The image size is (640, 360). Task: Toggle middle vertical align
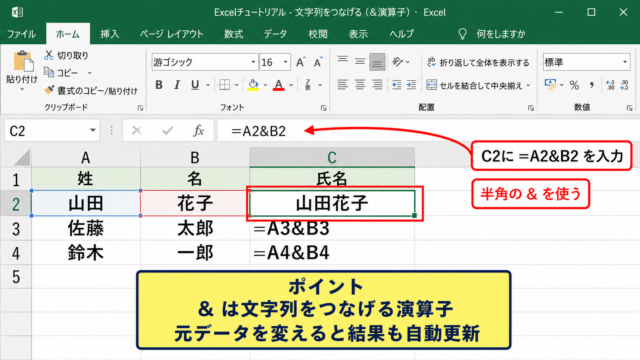coord(360,61)
